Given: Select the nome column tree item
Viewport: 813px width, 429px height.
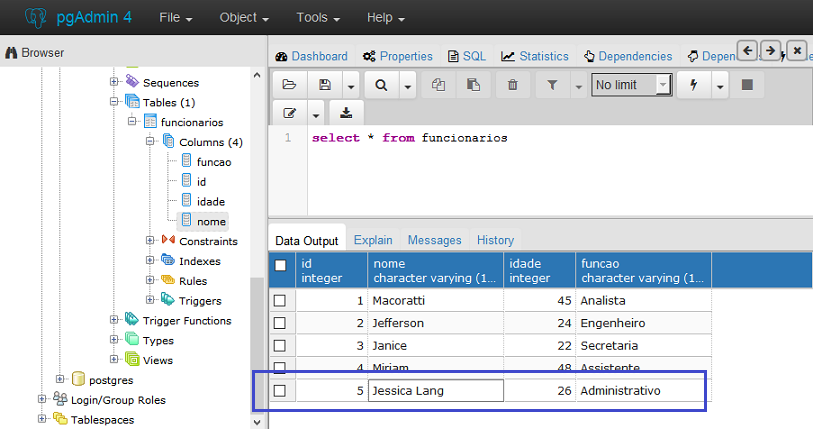Looking at the screenshot, I should point(203,222).
